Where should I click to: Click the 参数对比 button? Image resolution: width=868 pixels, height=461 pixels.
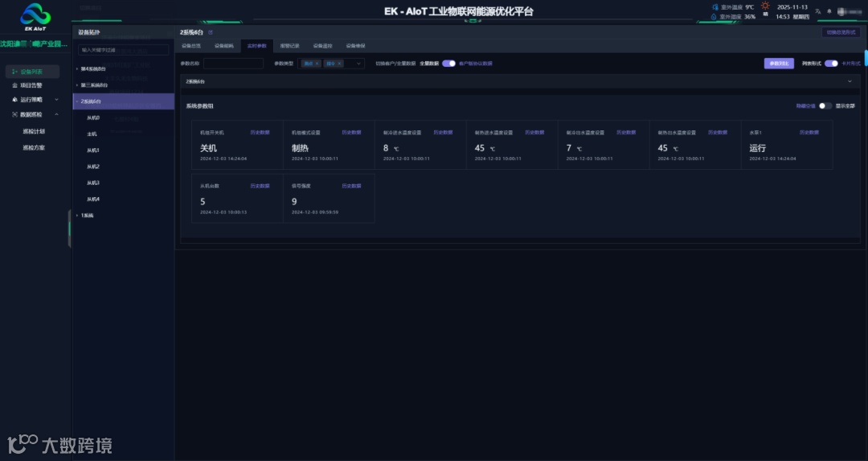click(779, 64)
